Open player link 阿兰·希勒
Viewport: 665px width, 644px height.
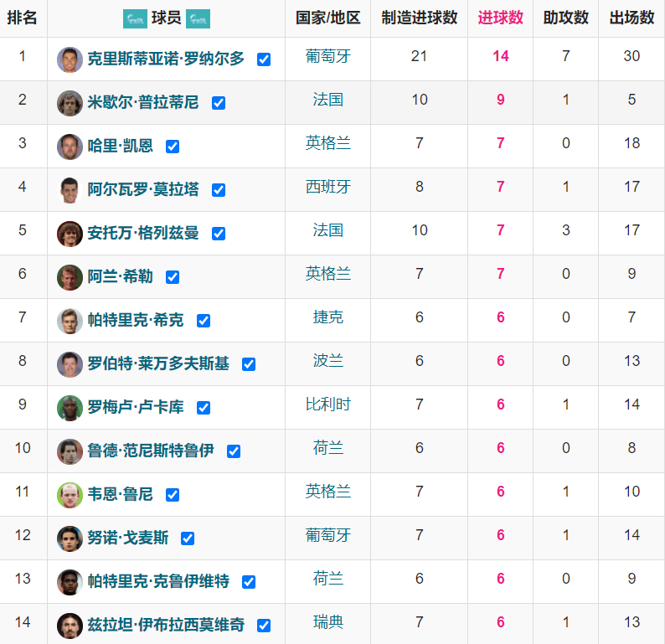coord(120,277)
